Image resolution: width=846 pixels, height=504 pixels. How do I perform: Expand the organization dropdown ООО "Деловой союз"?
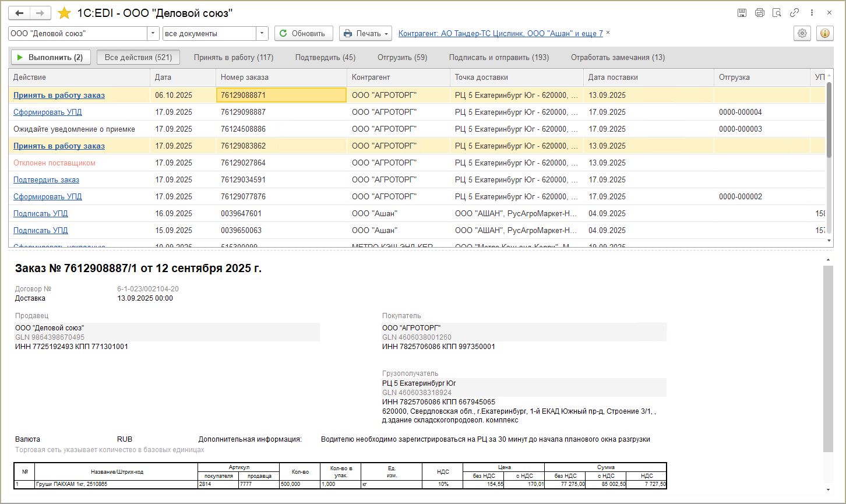[153, 33]
